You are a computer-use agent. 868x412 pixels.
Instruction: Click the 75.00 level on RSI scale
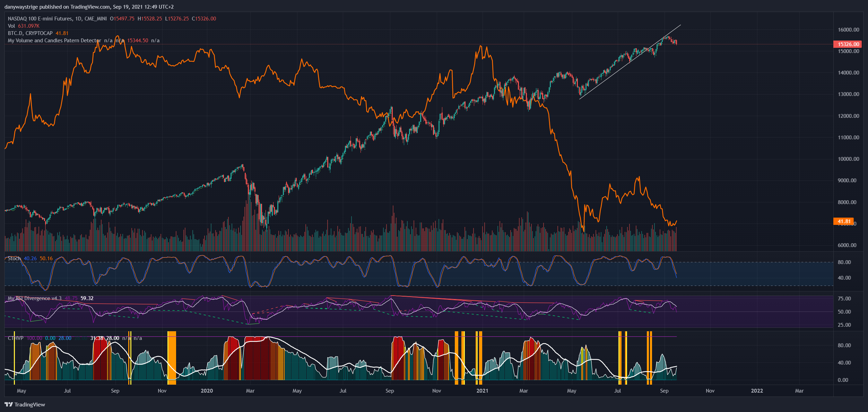844,299
